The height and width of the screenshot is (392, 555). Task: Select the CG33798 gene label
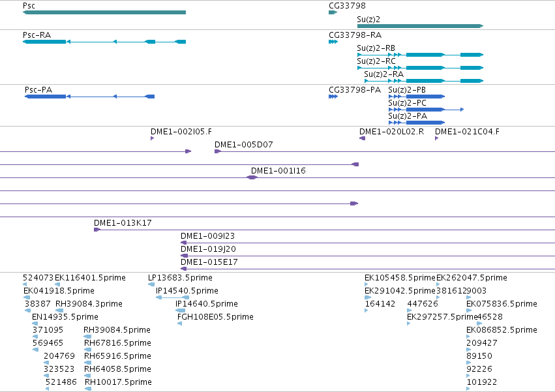coord(347,6)
